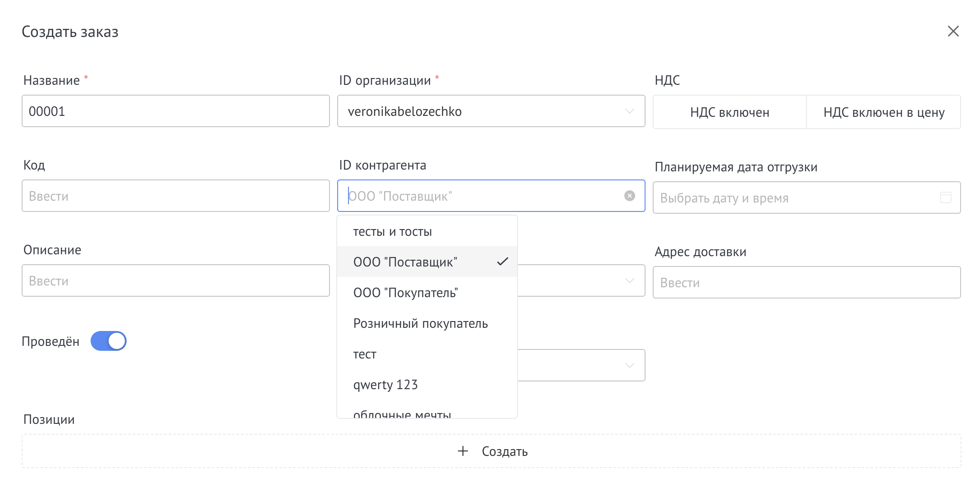Click the checkmark next to ООО "Поставщик"
The image size is (980, 496).
[503, 262]
